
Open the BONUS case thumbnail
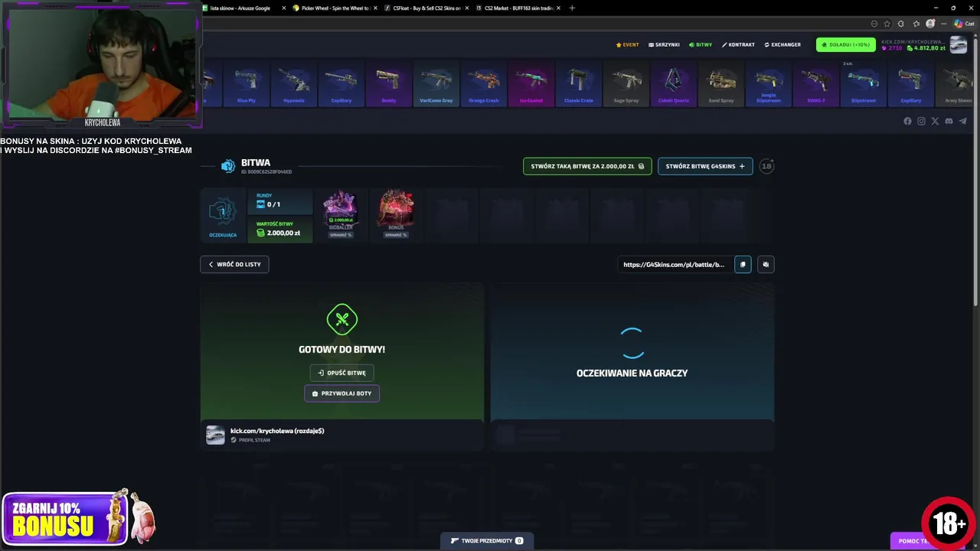point(396,208)
